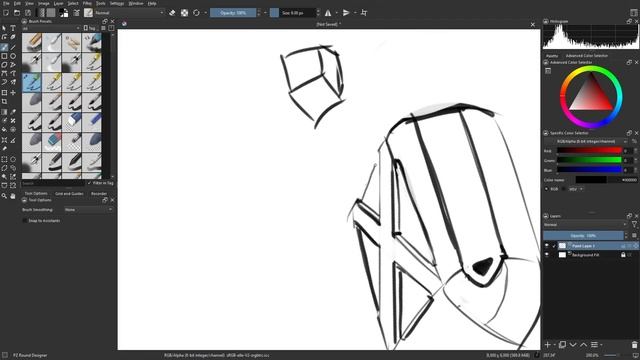Pick a color in the color wheel triangle
The image size is (640, 360).
pyautogui.click(x=591, y=95)
